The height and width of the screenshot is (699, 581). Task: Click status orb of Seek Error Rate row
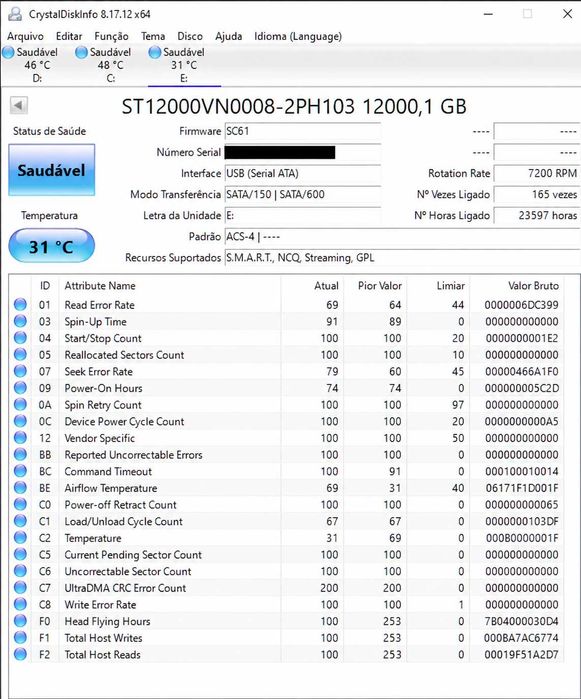click(20, 371)
